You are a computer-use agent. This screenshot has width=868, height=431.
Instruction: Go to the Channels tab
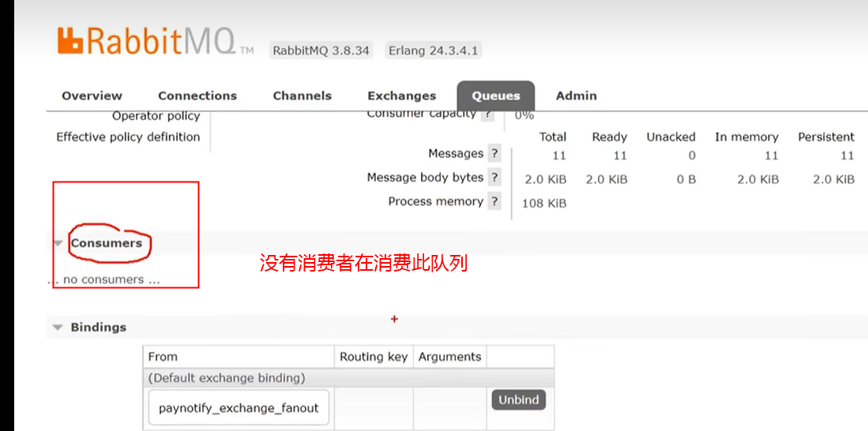[x=302, y=96]
